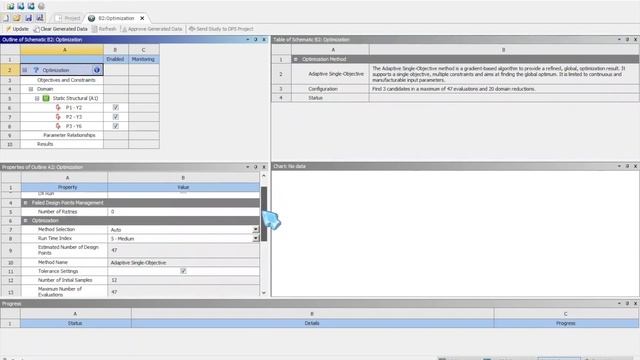Collapse the Optimization node in outline
Viewport: 640px width, 360px height.
tap(24, 70)
